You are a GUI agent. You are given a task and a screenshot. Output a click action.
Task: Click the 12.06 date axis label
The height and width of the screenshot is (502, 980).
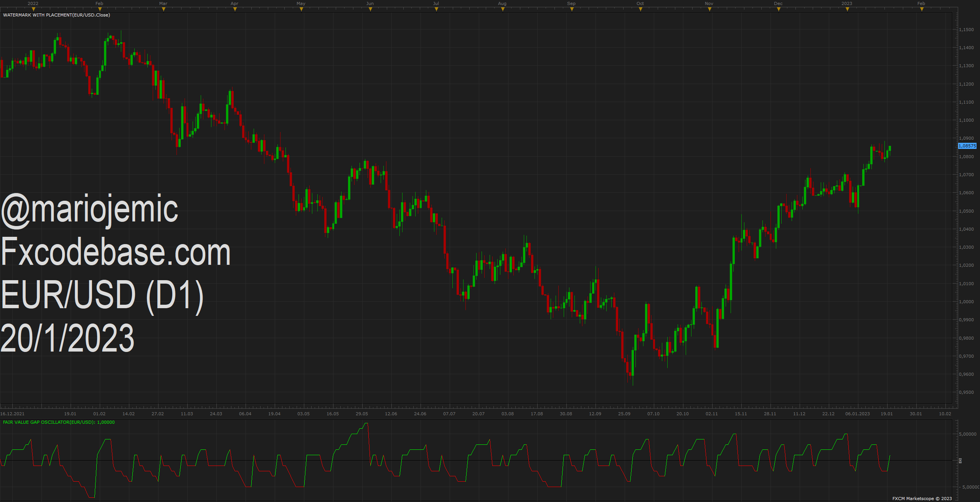(391, 414)
